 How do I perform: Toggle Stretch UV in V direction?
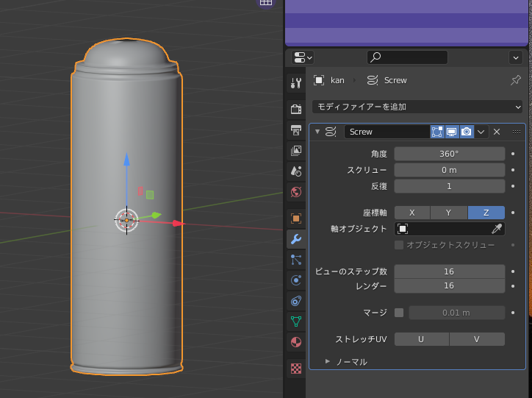[x=477, y=339]
